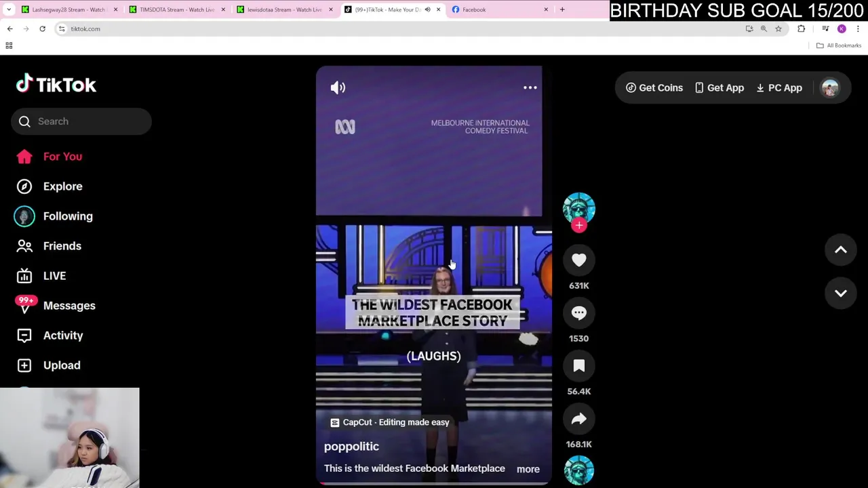
Task: Click the 56.4K saves count
Action: point(579,391)
